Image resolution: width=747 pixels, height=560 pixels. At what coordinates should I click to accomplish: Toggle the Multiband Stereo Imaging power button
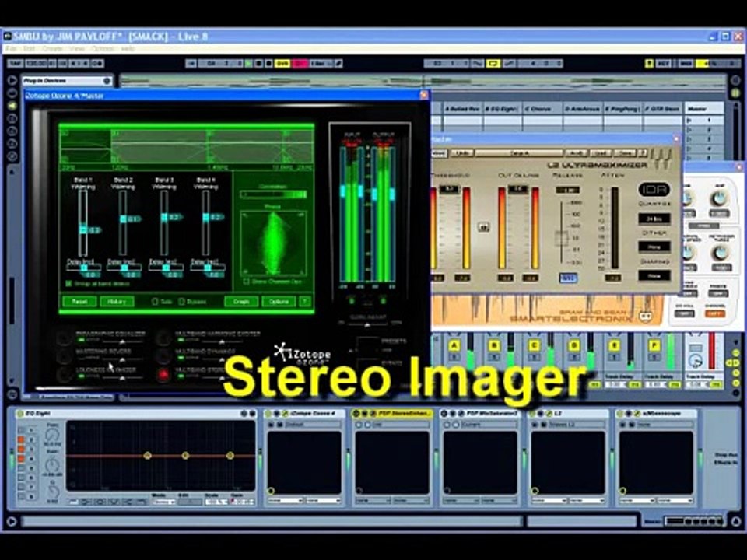[163, 375]
